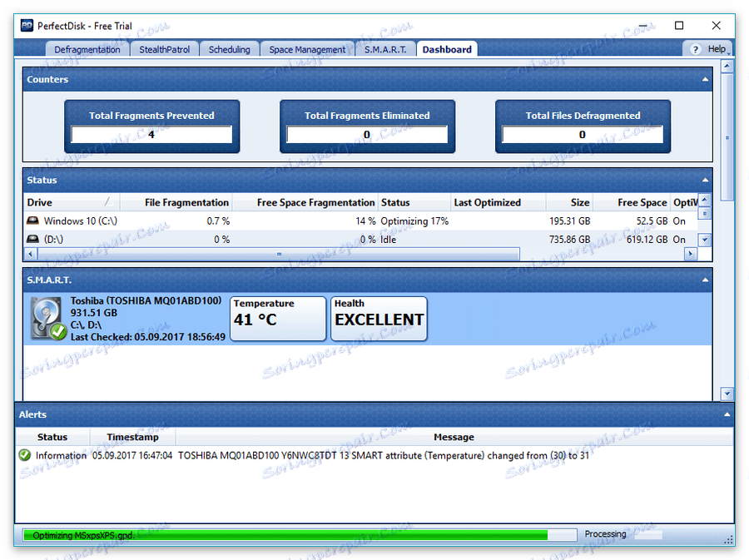Click the Help question mark icon
Image resolution: width=749 pixels, height=560 pixels.
pos(696,49)
